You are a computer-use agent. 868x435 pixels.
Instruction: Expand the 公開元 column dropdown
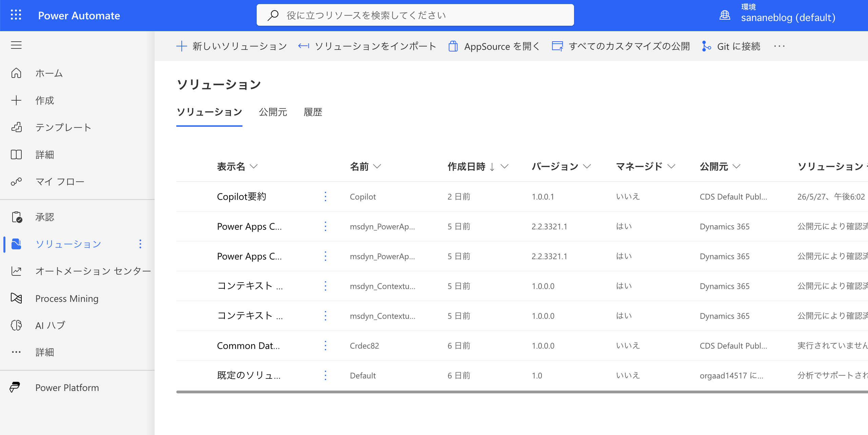coord(736,166)
